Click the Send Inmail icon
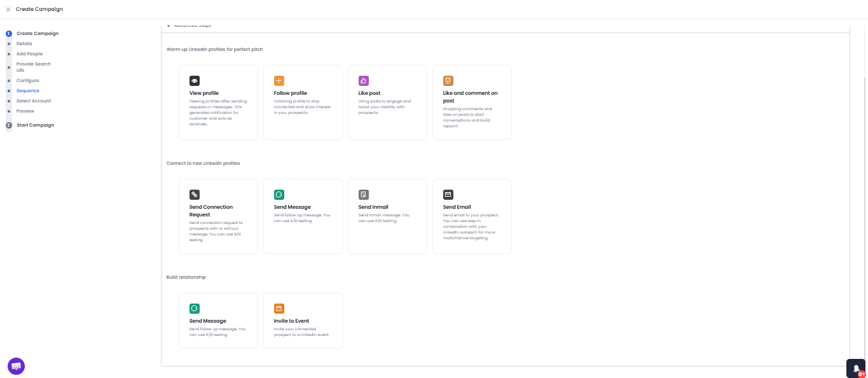This screenshot has height=378, width=868. pos(364,195)
